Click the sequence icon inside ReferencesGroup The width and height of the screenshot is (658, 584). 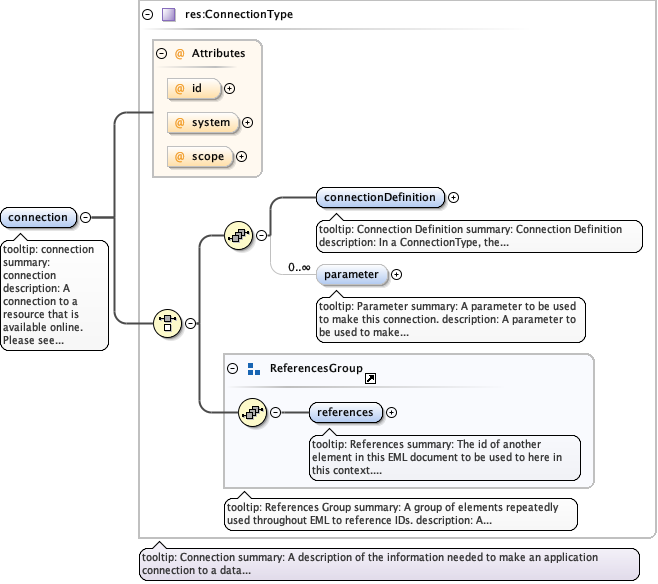point(252,412)
